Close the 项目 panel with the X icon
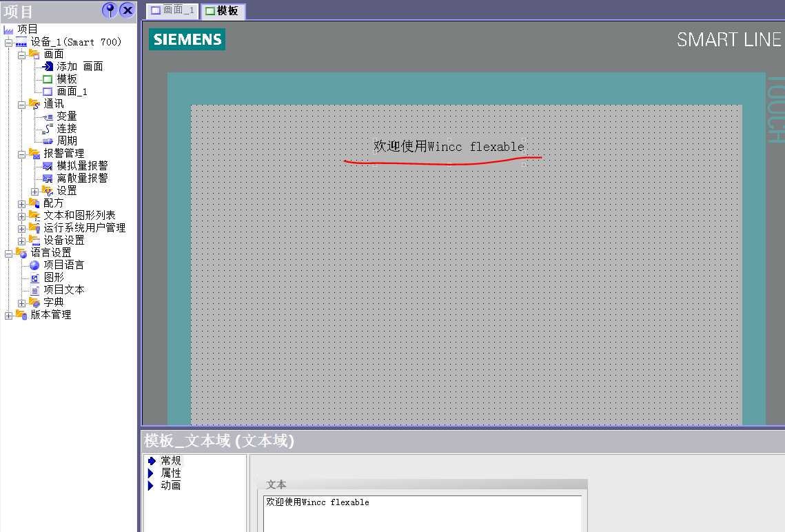The image size is (785, 532). point(128,10)
